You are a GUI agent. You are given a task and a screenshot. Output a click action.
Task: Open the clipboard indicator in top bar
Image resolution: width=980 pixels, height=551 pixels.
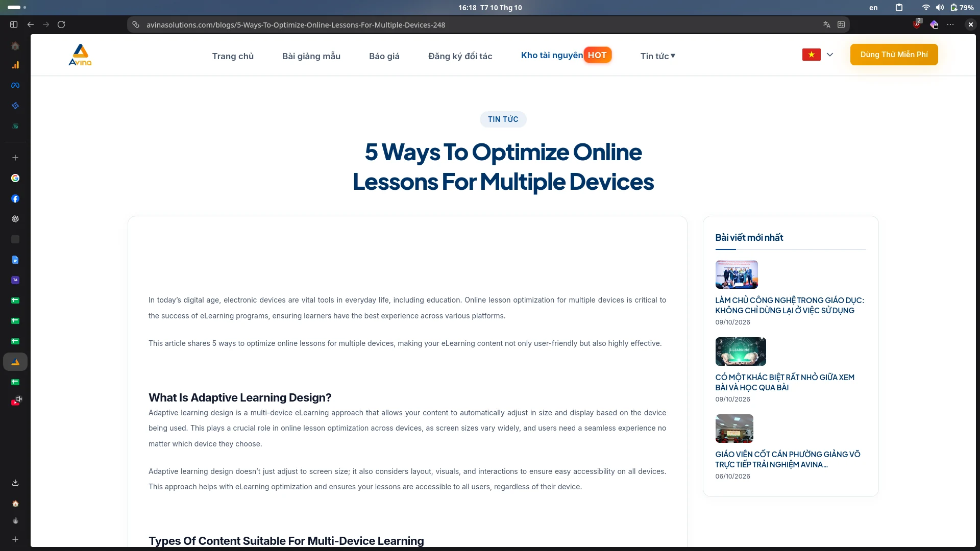(x=899, y=8)
